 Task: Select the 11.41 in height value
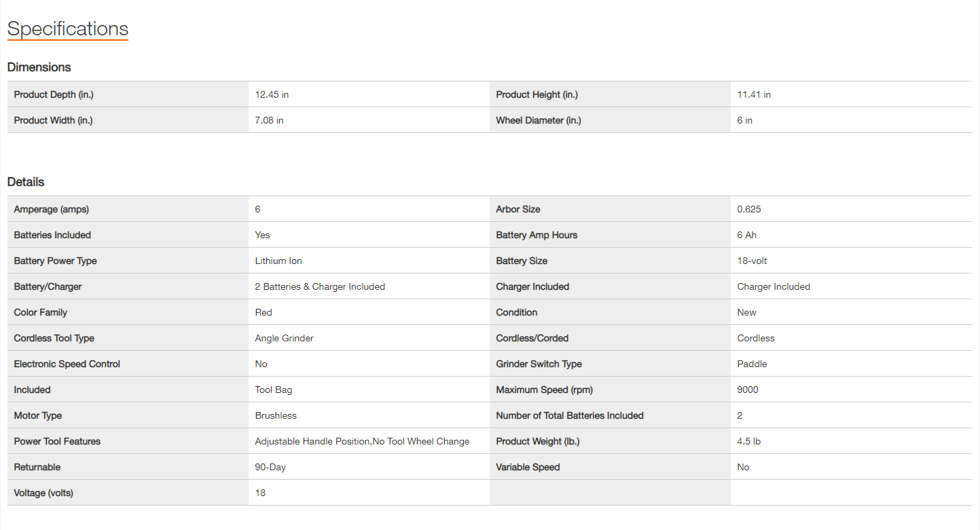click(754, 94)
